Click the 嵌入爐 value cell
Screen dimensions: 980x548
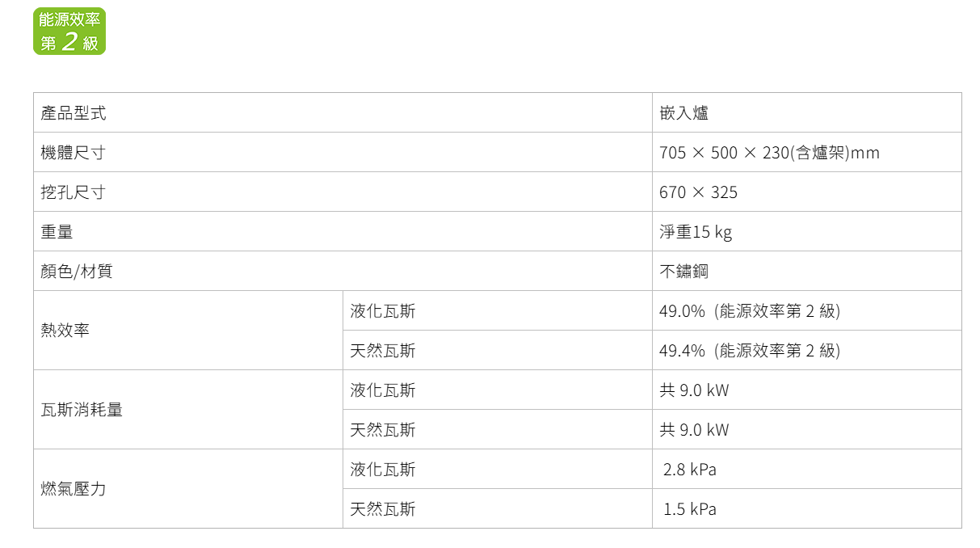tap(807, 112)
